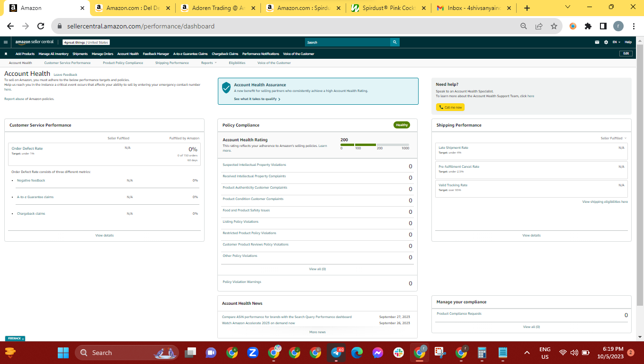Open Microsoft Edge from the taskbar
Screen dimensions: 644x364
click(x=357, y=353)
